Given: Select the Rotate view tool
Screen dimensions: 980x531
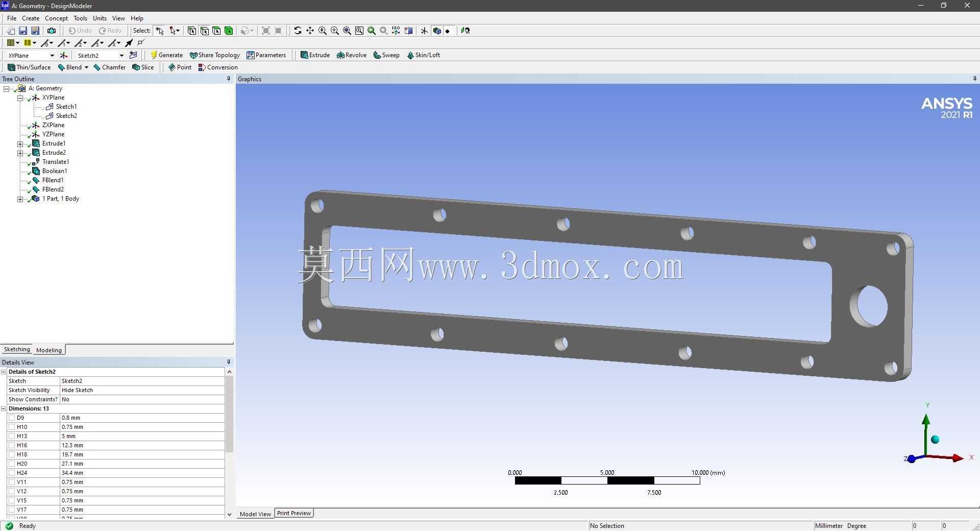Looking at the screenshot, I should coord(298,31).
